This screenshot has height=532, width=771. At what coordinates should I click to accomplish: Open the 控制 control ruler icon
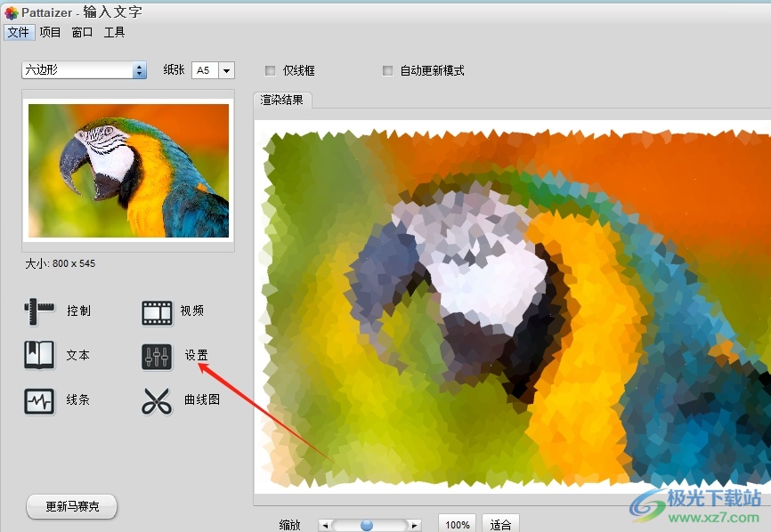click(x=39, y=312)
